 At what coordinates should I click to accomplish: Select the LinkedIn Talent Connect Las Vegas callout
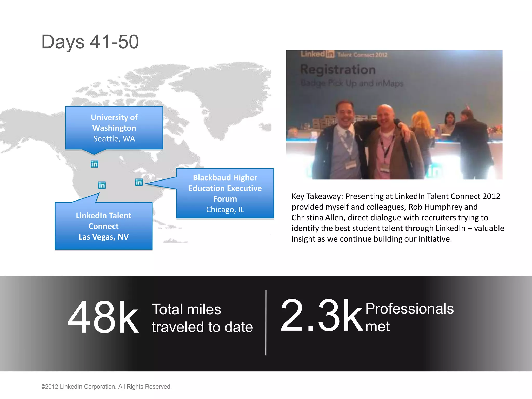click(104, 226)
